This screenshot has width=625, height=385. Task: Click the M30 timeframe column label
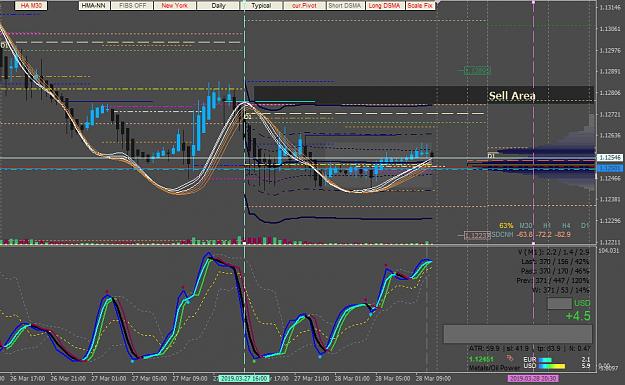click(526, 226)
